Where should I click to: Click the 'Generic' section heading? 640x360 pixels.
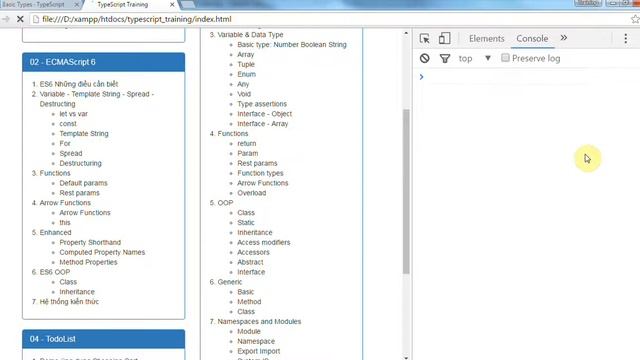pos(229,282)
